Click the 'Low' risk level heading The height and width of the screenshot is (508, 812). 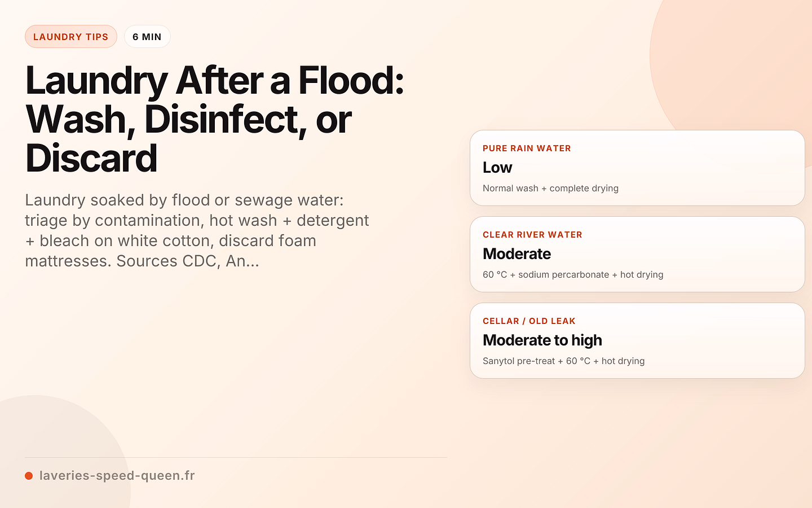(497, 168)
